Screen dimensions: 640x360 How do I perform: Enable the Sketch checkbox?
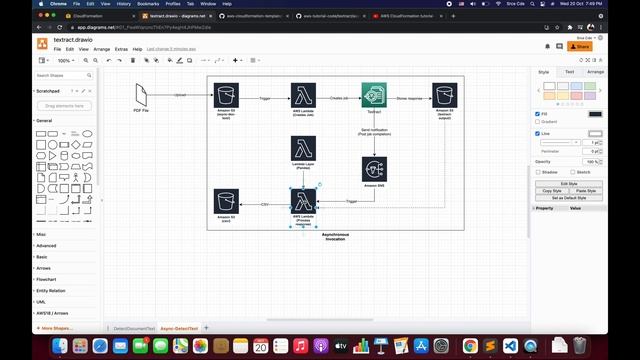click(573, 172)
